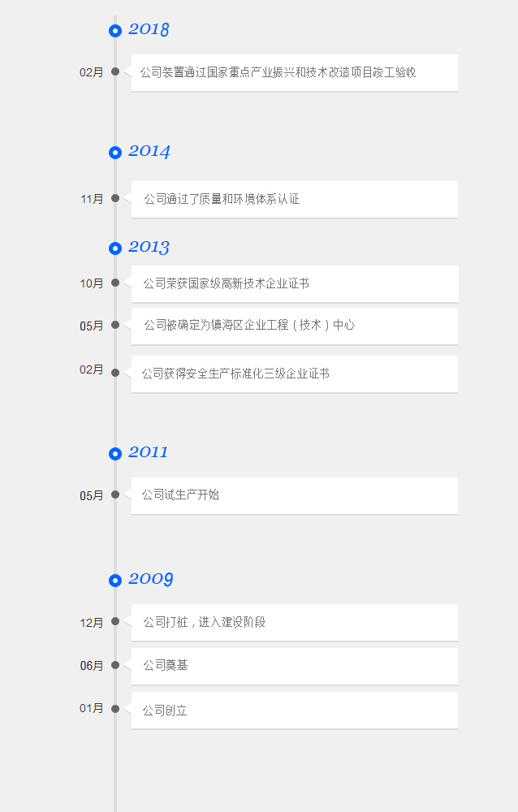
Task: Click the gray dot beside 12月
Action: tap(115, 622)
